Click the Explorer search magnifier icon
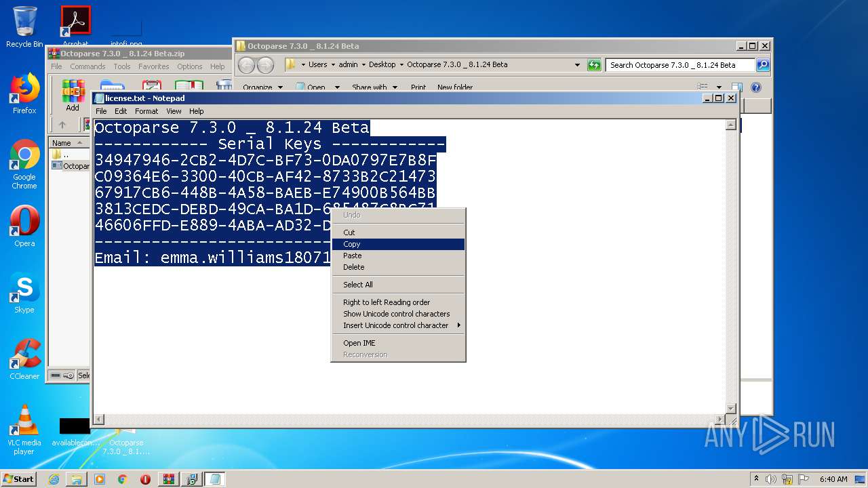The image size is (868, 488). [x=763, y=65]
